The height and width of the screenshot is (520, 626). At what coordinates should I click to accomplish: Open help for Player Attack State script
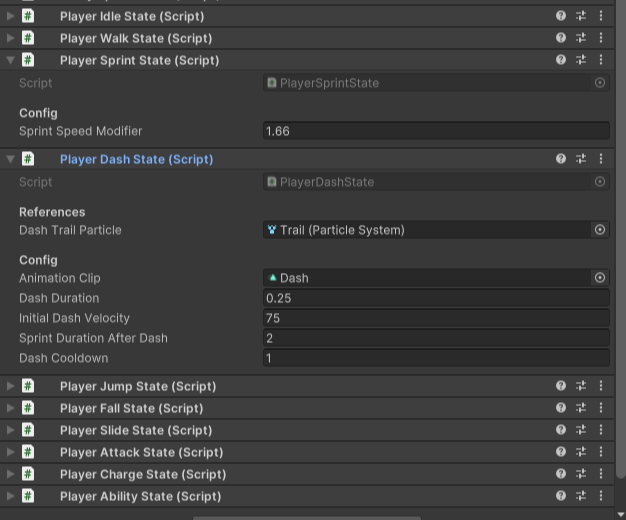561,451
